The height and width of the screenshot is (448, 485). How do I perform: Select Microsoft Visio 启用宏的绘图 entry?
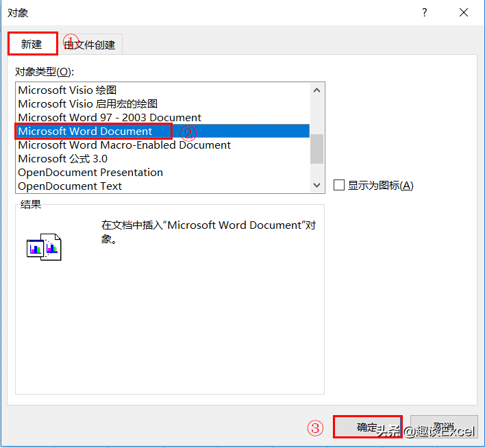tap(163, 104)
